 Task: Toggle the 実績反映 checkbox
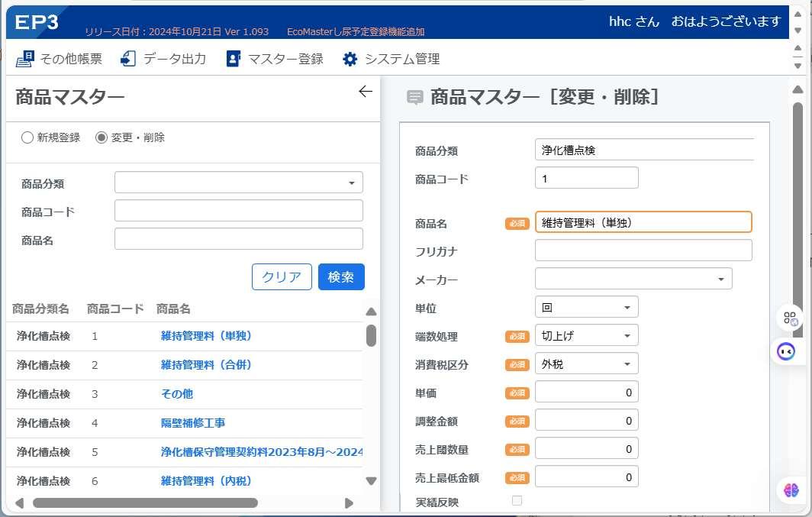[x=517, y=500]
